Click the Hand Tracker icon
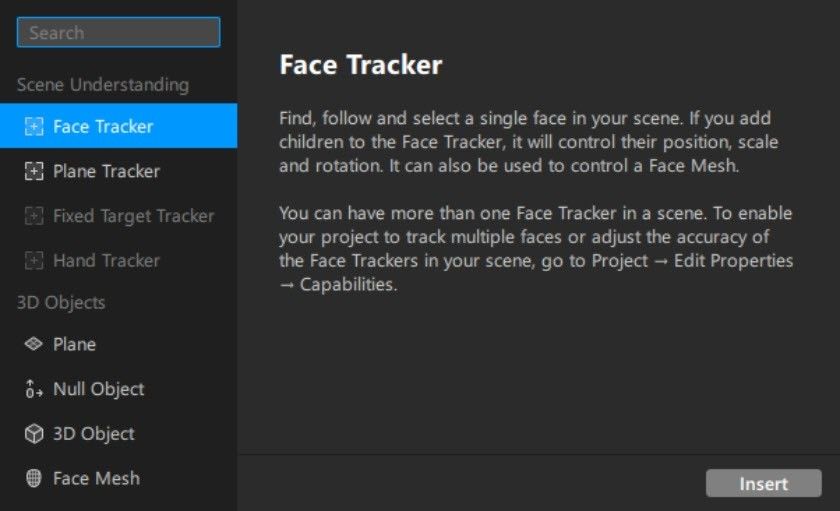This screenshot has width=840, height=511. (34, 261)
